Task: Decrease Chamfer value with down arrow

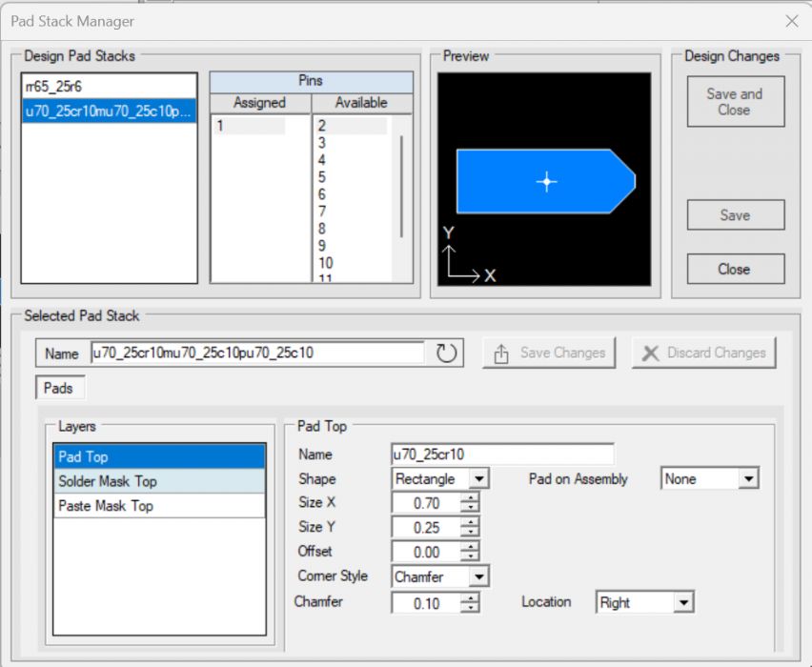Action: point(469,607)
